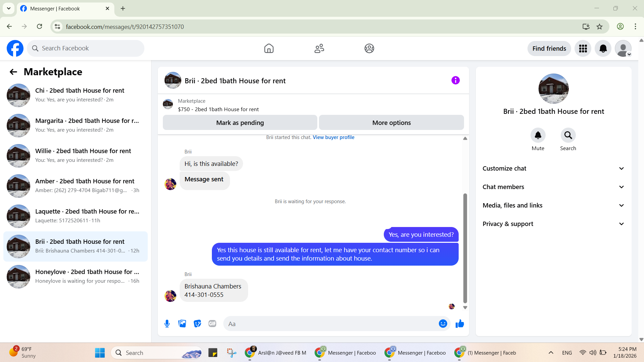This screenshot has width=644, height=362.
Task: Open Amber's house for rent conversation
Action: [76, 186]
